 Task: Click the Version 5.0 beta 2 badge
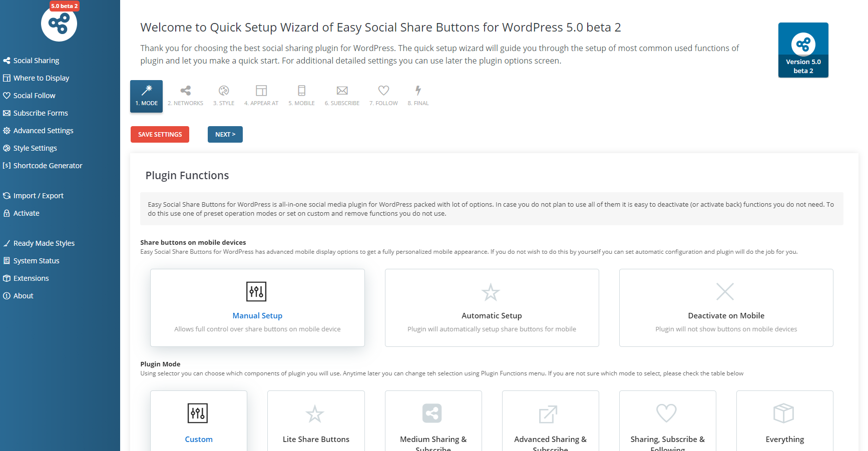(803, 50)
